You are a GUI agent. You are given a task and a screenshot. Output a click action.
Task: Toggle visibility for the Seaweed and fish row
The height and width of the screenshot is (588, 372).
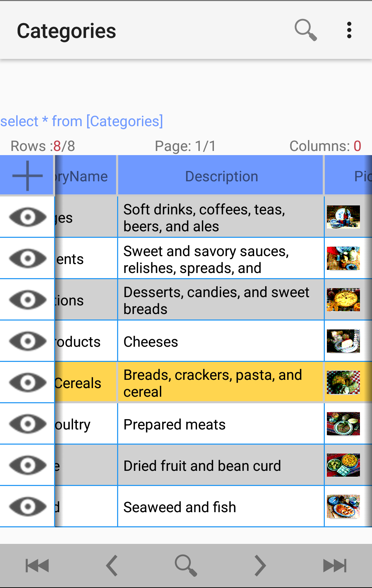pos(28,507)
